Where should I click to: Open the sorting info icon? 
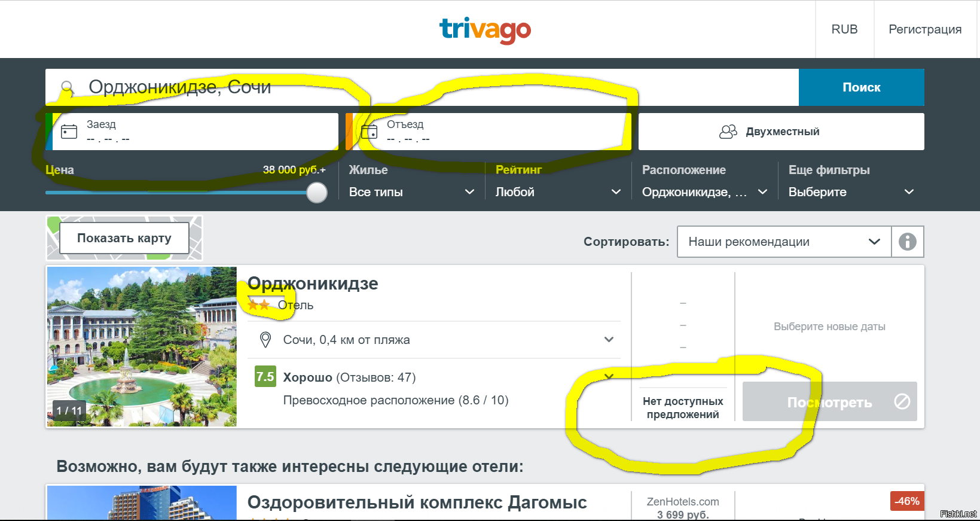(x=907, y=242)
